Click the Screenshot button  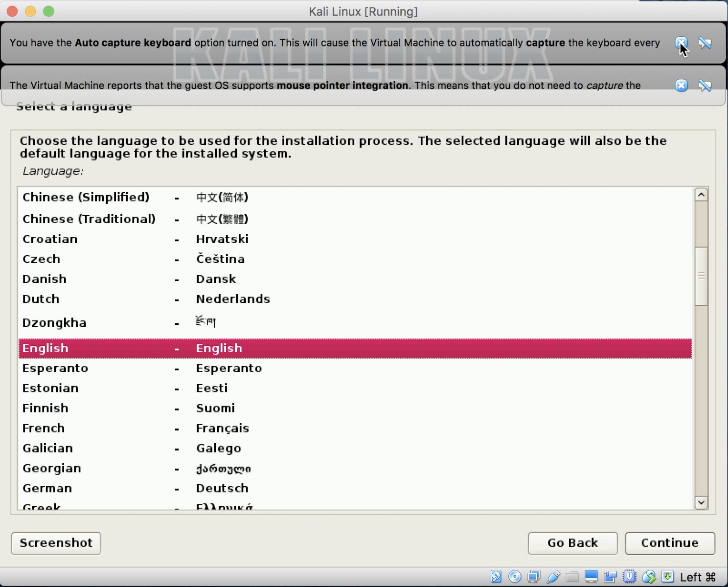(56, 543)
